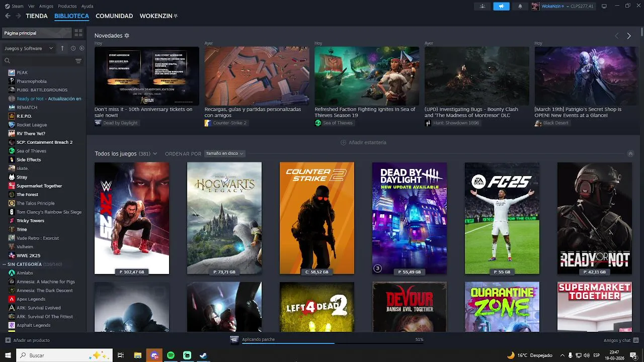Image resolution: width=644 pixels, height=362 pixels.
Task: Open the Tamaño en disco sort dropdown
Action: [224, 153]
